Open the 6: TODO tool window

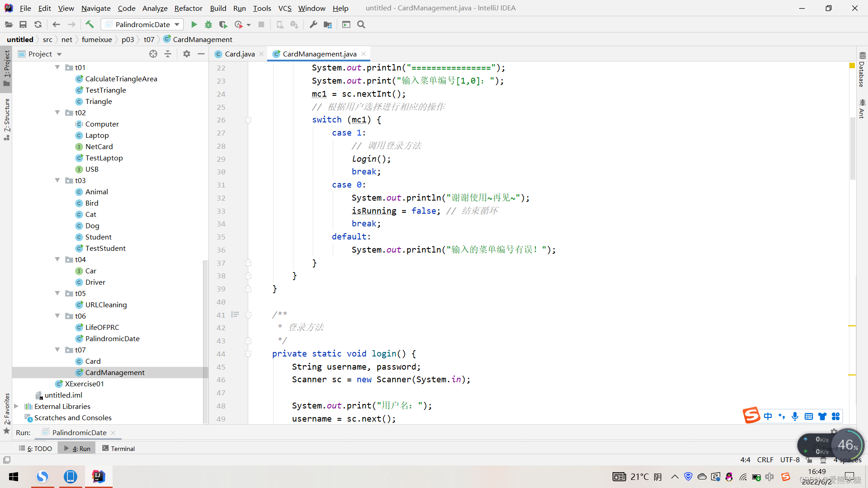tap(35, 448)
